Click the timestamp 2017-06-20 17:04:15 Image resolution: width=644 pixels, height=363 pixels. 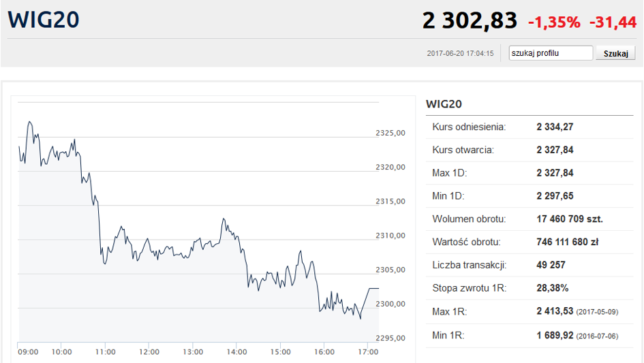click(x=460, y=53)
